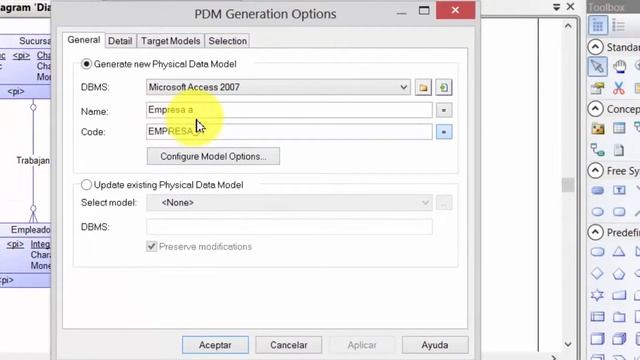
Task: Open the General tab
Action: [x=84, y=40]
